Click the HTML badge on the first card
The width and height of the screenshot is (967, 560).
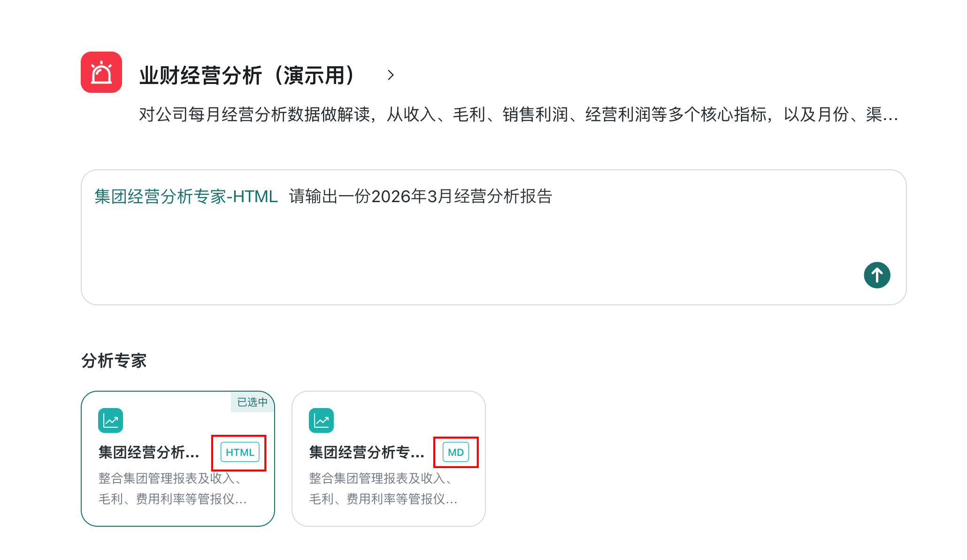tap(240, 452)
